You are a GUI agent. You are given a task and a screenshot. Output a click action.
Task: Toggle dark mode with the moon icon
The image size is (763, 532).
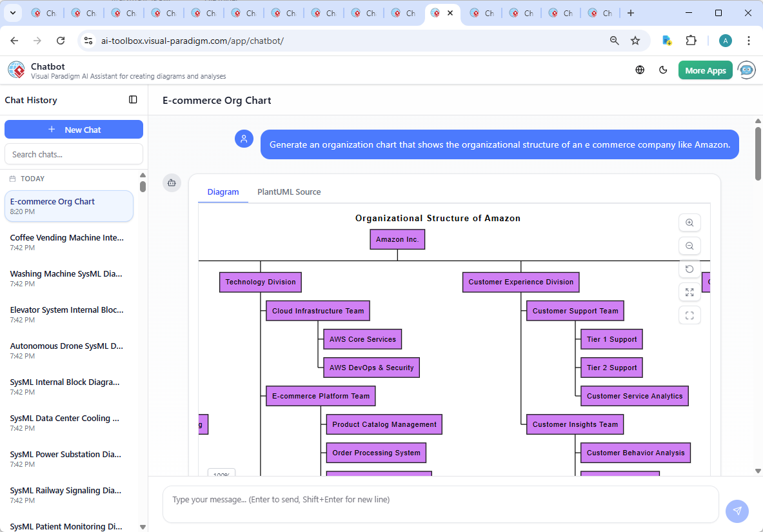[663, 70]
